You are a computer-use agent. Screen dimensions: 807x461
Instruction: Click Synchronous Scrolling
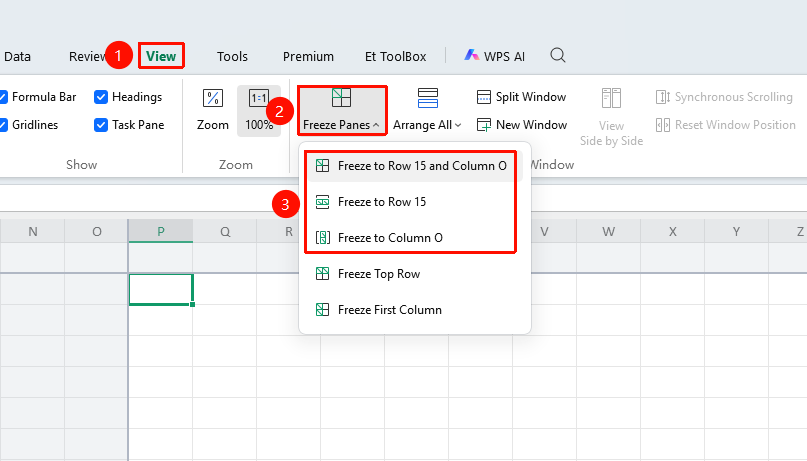click(x=724, y=97)
